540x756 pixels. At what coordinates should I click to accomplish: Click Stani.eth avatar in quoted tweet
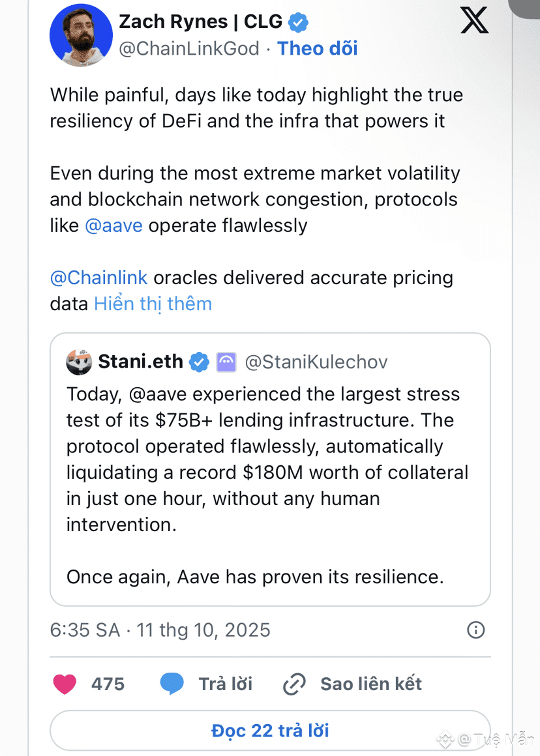click(x=79, y=362)
